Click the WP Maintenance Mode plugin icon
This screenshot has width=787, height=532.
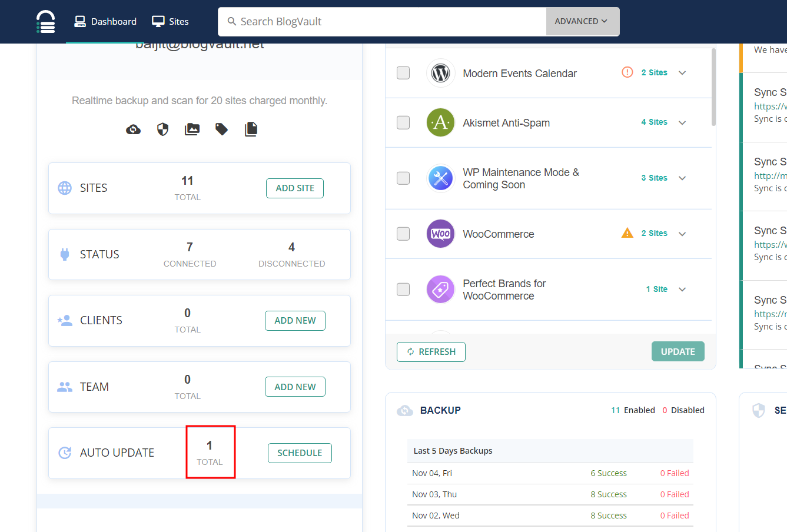(441, 178)
